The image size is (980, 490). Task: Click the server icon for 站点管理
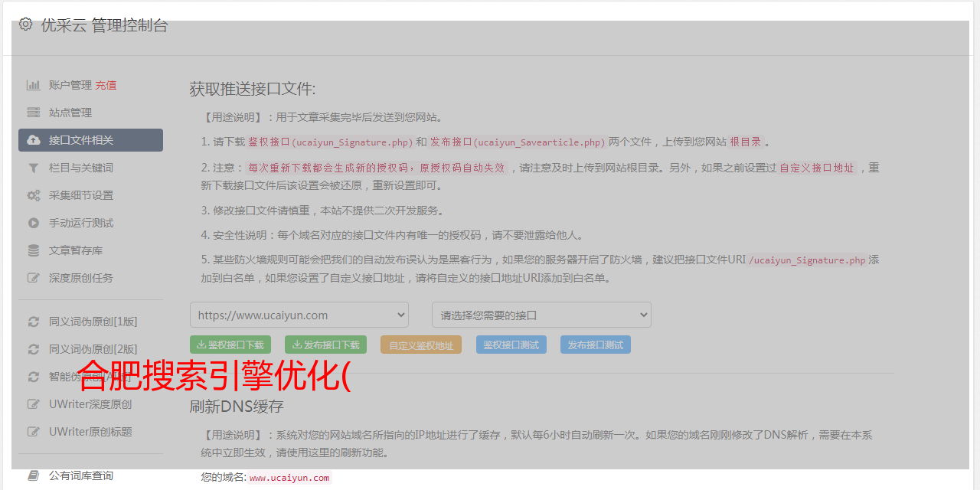pos(34,113)
